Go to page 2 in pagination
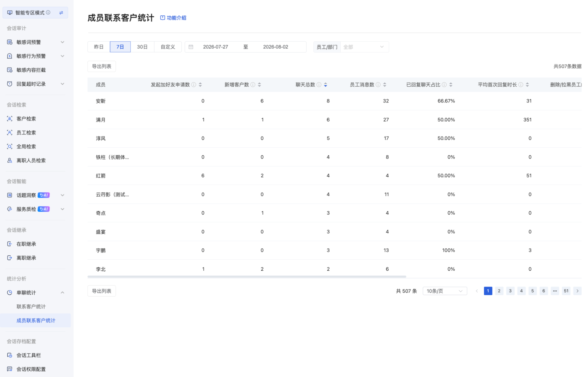The height and width of the screenshot is (377, 588). 499,291
